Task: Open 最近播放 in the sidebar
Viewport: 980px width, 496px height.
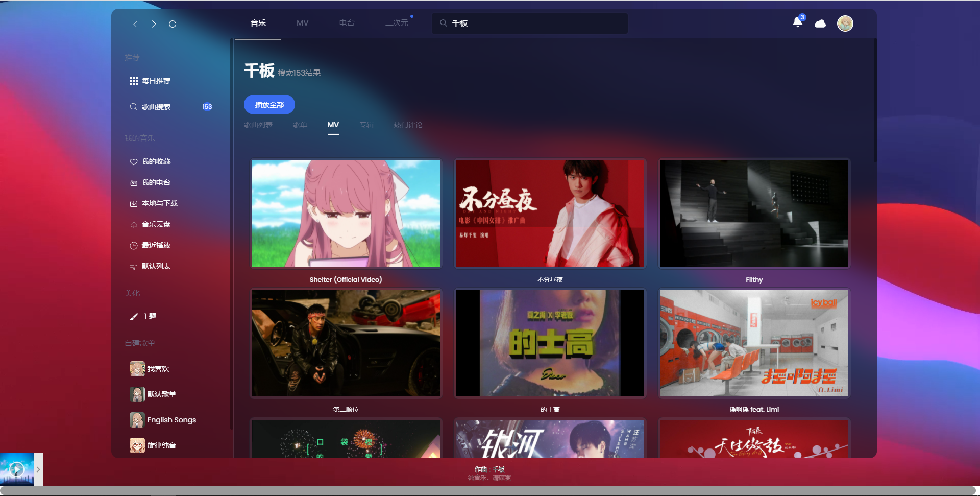Action: (156, 245)
